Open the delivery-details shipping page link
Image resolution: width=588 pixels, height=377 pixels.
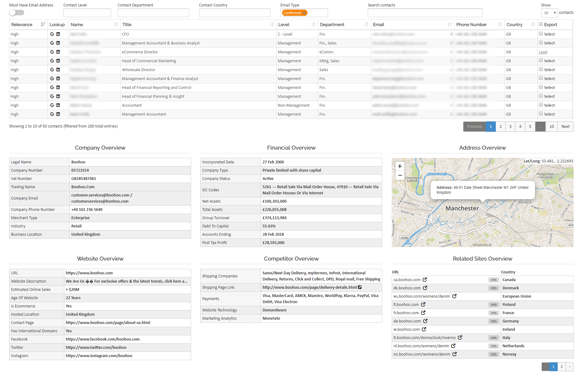pyautogui.click(x=310, y=288)
